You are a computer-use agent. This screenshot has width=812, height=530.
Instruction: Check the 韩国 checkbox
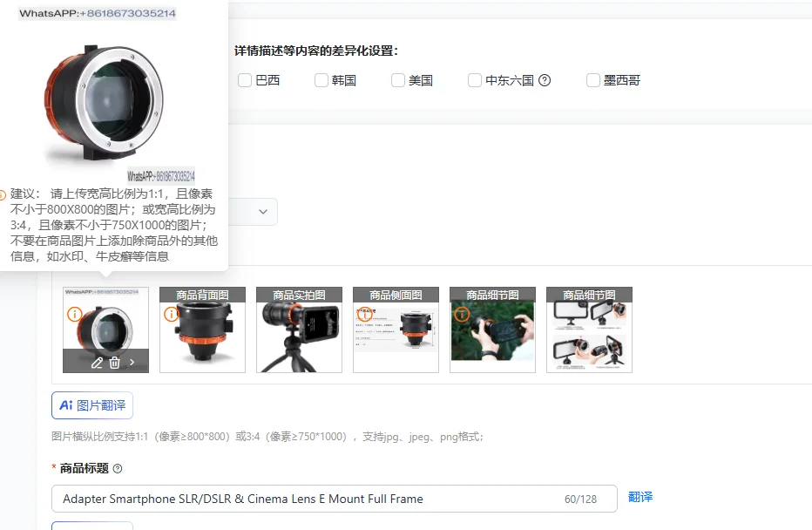(x=321, y=80)
